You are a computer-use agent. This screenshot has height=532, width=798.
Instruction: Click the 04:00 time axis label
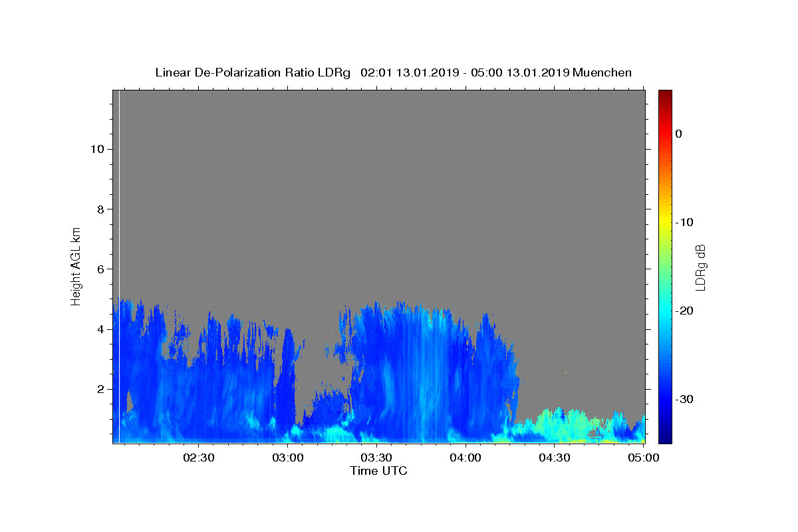[x=465, y=458]
